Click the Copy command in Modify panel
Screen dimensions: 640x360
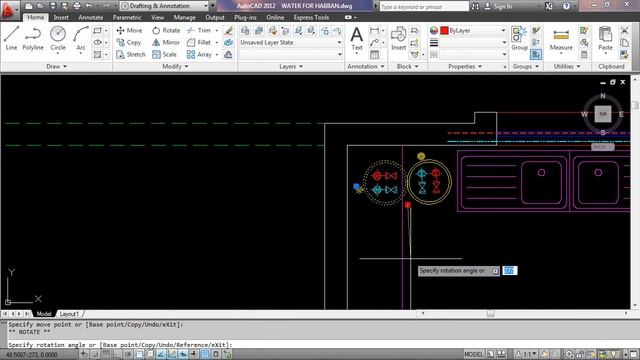coord(129,42)
